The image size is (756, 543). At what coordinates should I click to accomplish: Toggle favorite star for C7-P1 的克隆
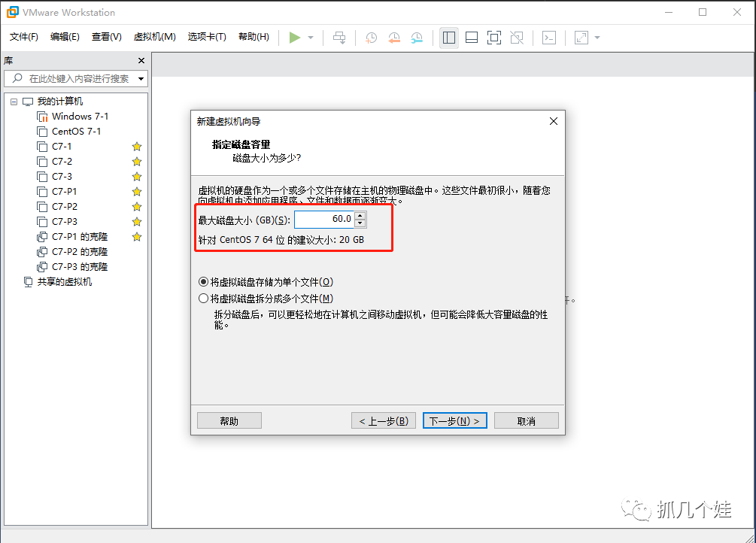click(137, 237)
